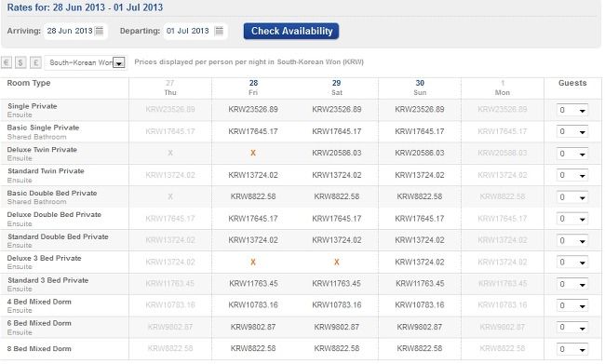The height and width of the screenshot is (364, 605).
Task: Open guests dropdown for Basic Double Bed Private
Action: (572, 197)
